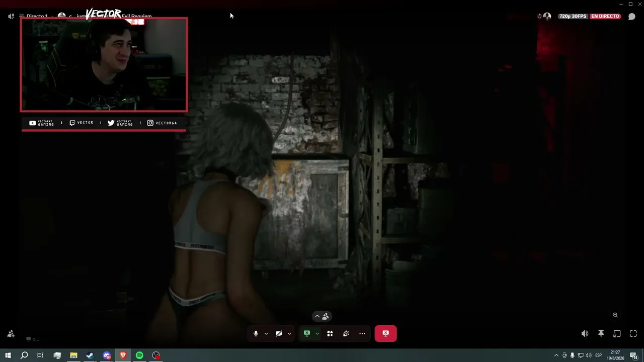Toggle the green screen share button
The image size is (644, 362).
pos(306,333)
